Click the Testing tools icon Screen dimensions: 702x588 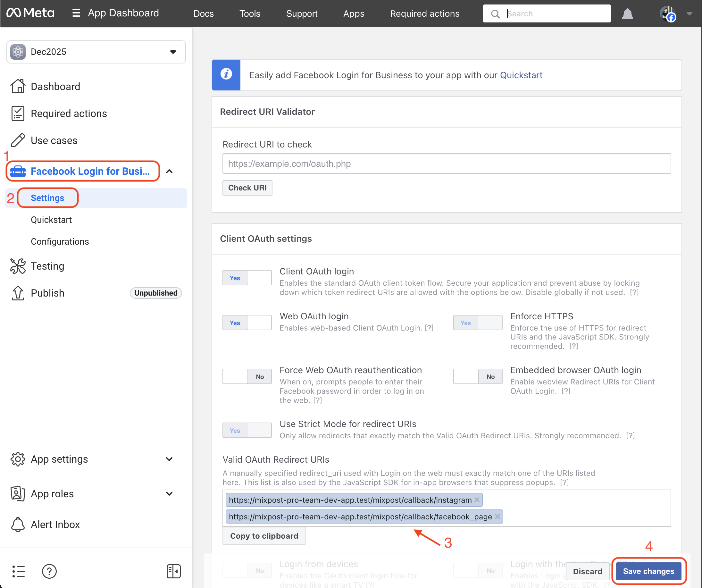pos(18,266)
